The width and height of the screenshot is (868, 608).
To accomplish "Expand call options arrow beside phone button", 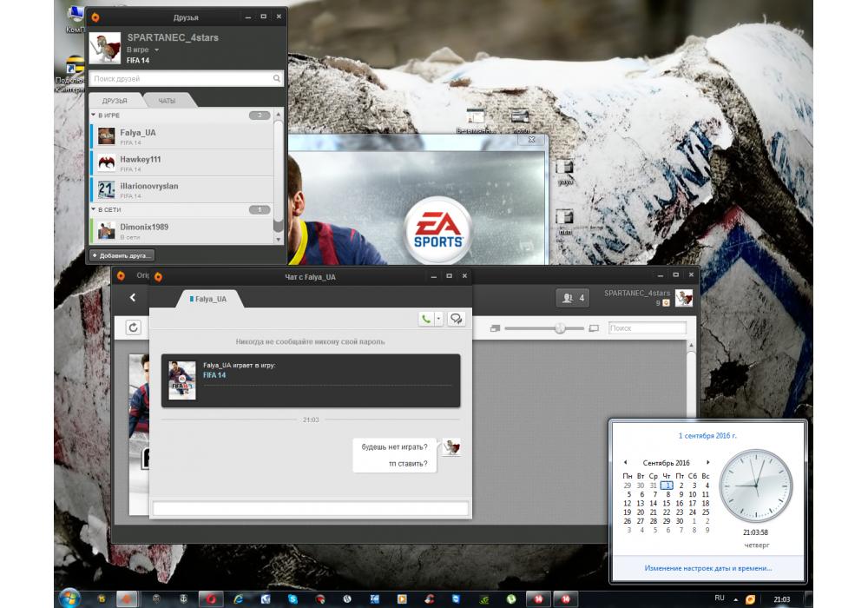I will click(x=438, y=319).
